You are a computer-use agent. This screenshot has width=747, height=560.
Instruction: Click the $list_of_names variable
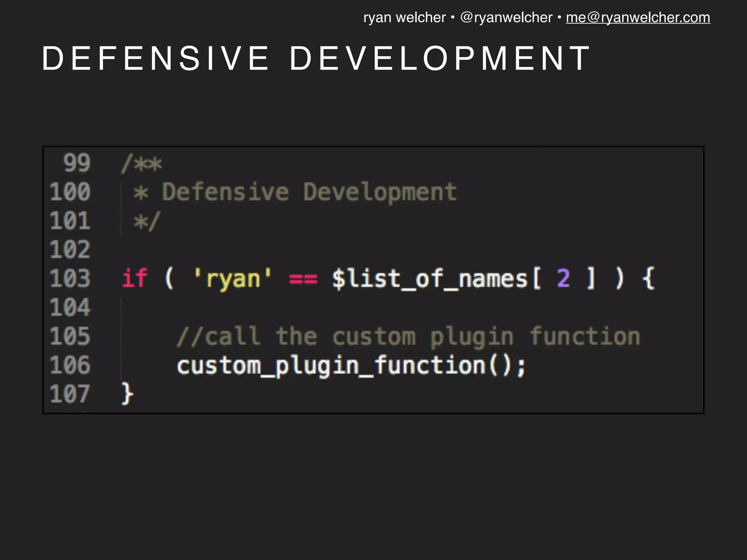tap(430, 279)
